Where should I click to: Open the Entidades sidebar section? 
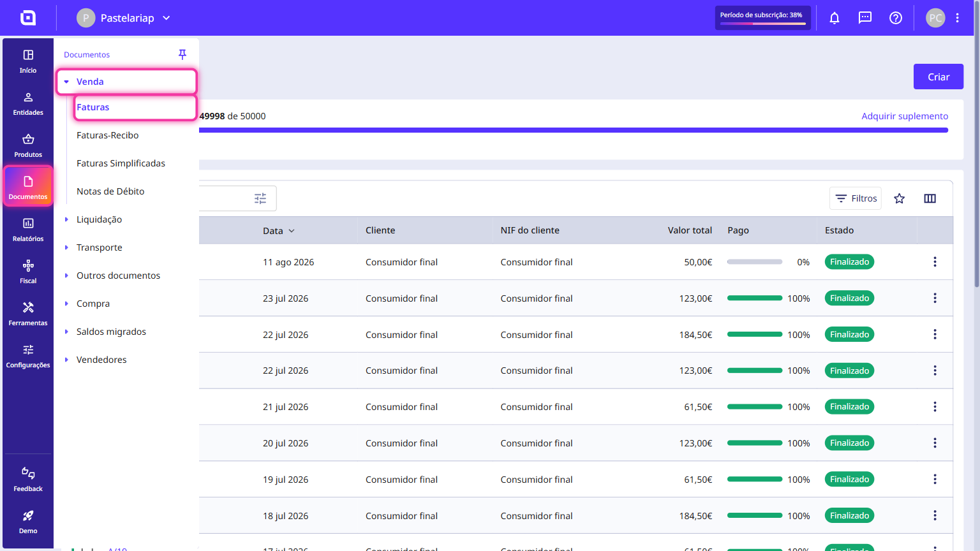click(x=28, y=103)
